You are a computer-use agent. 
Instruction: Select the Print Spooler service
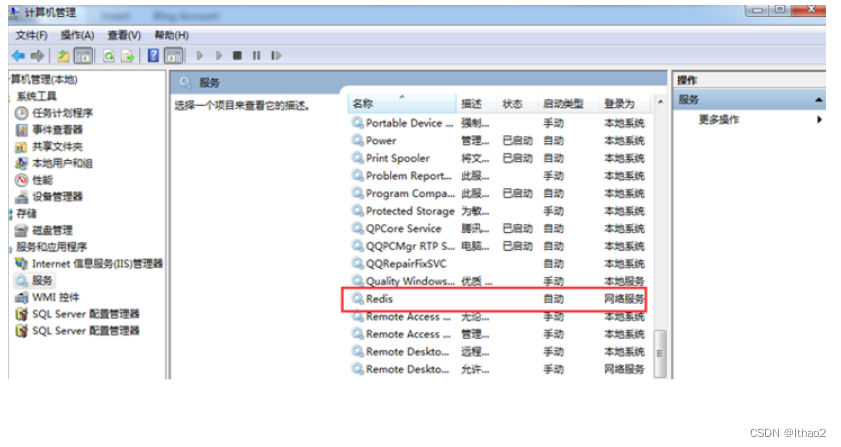pos(499,158)
